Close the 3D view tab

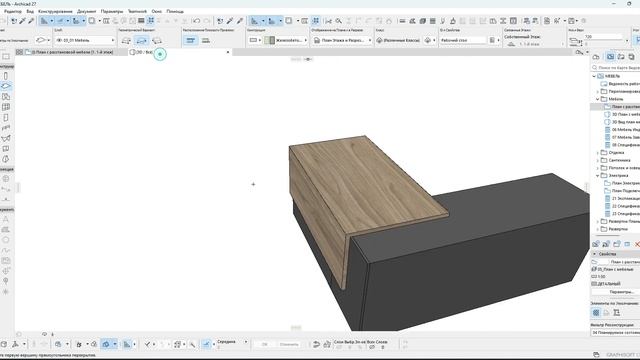[x=228, y=52]
